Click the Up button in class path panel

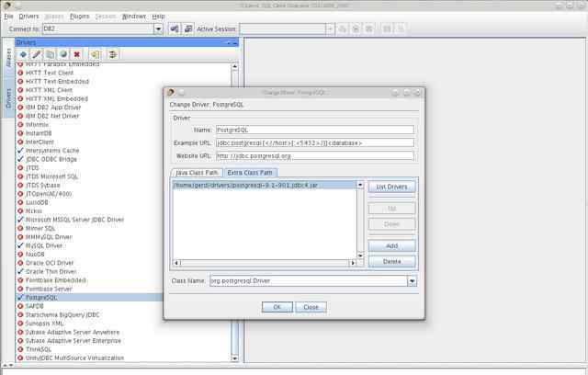[x=392, y=209]
